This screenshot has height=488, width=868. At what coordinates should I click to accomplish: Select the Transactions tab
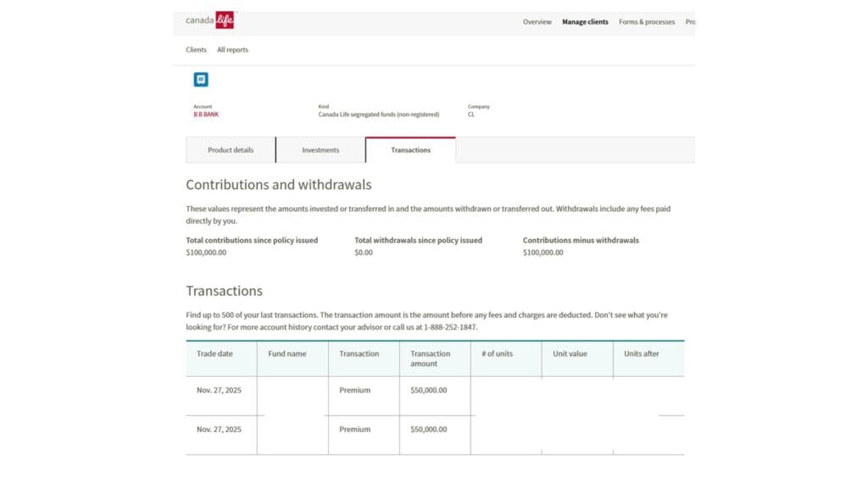(410, 150)
